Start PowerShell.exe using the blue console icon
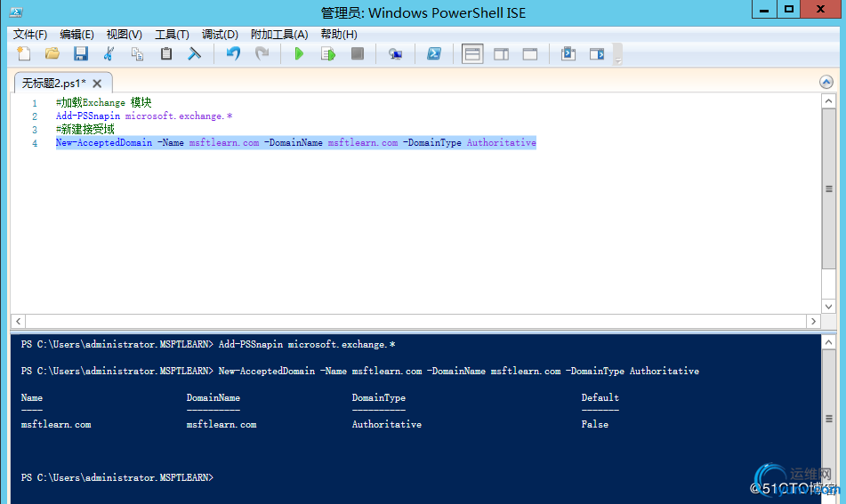The width and height of the screenshot is (846, 504). (x=434, y=53)
